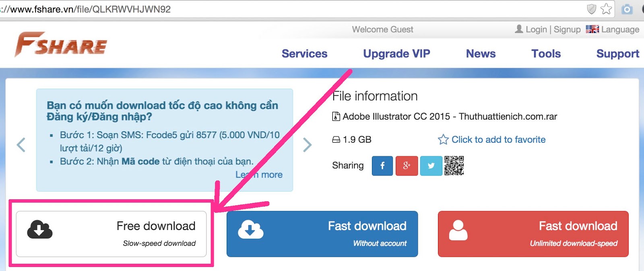
Task: Click cloud icon on Free download button
Action: [40, 230]
